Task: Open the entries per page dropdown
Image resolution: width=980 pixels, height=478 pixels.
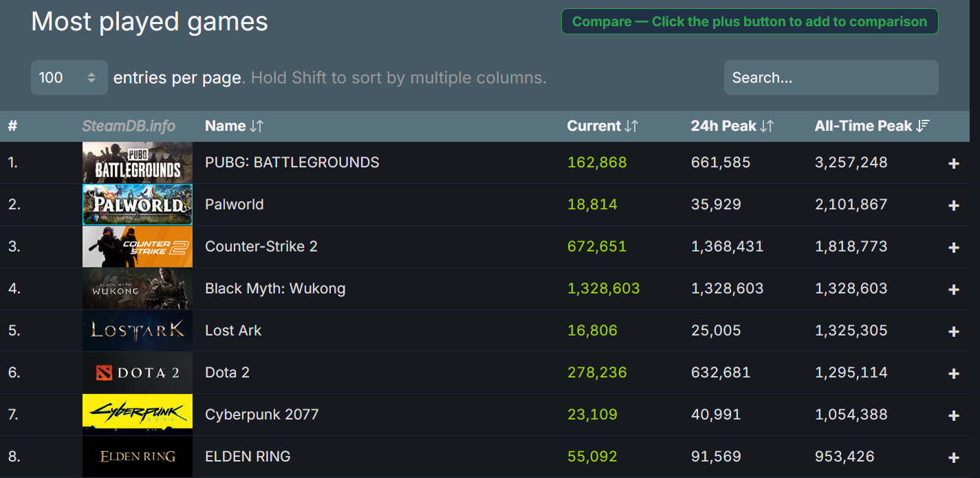Action: pyautogui.click(x=69, y=77)
